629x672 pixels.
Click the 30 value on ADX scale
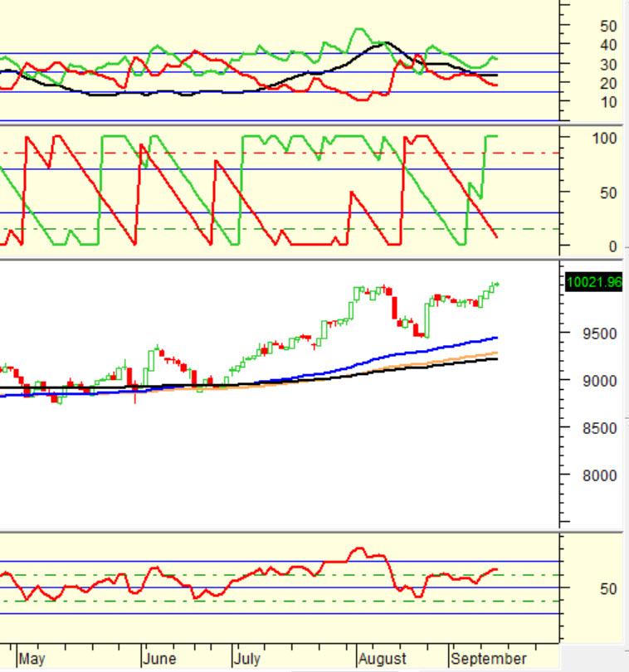pyautogui.click(x=608, y=65)
